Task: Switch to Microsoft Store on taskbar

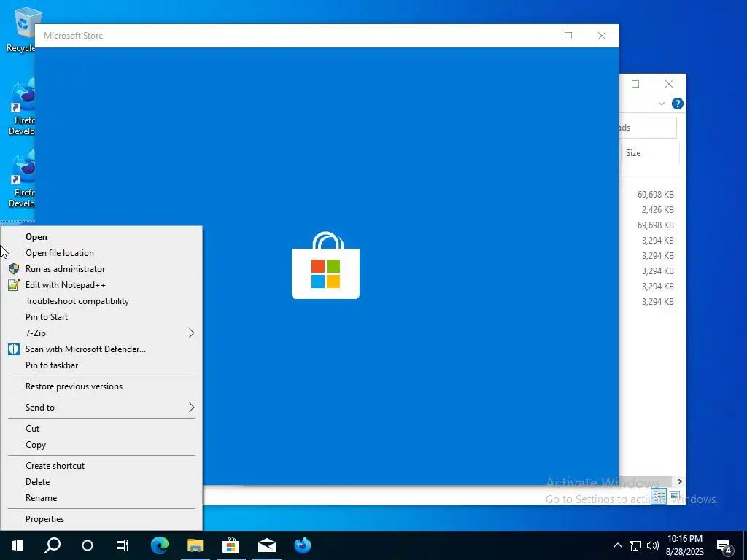Action: [x=231, y=545]
